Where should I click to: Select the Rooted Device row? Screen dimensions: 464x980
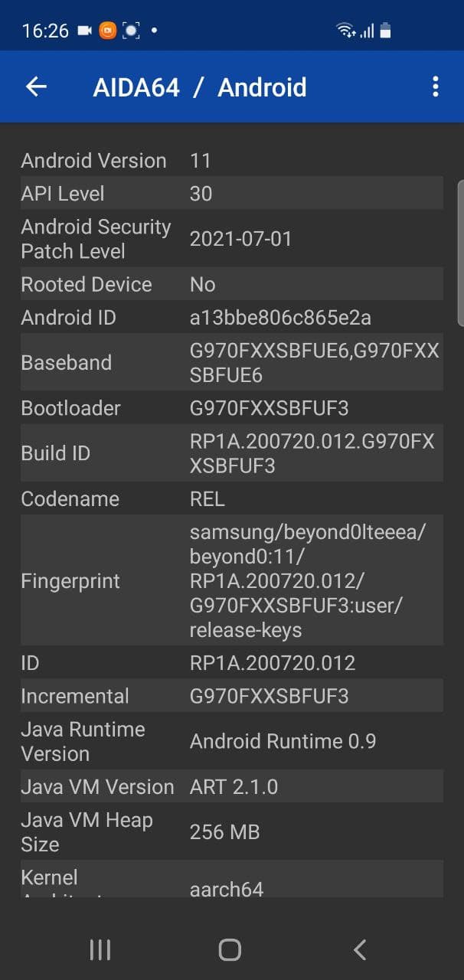231,285
